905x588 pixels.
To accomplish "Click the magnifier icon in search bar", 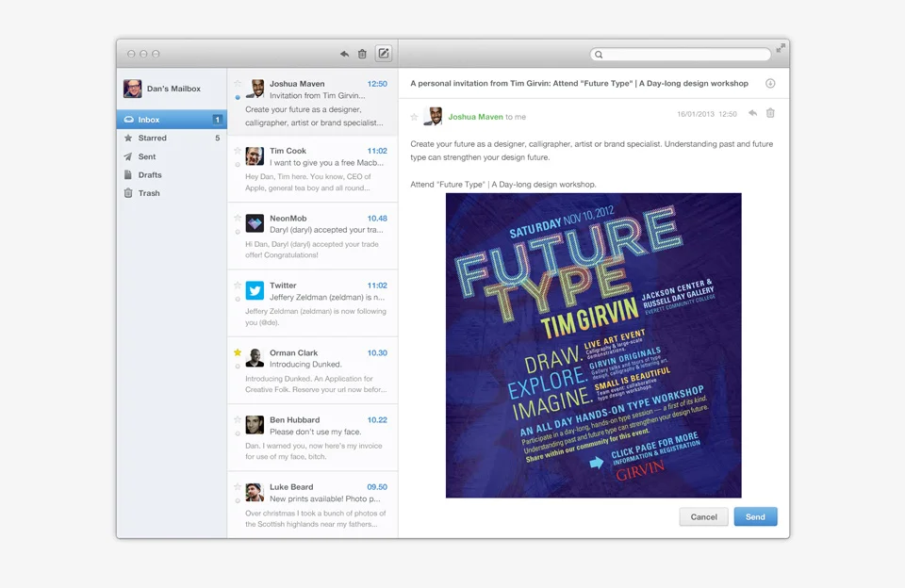I will click(x=599, y=55).
